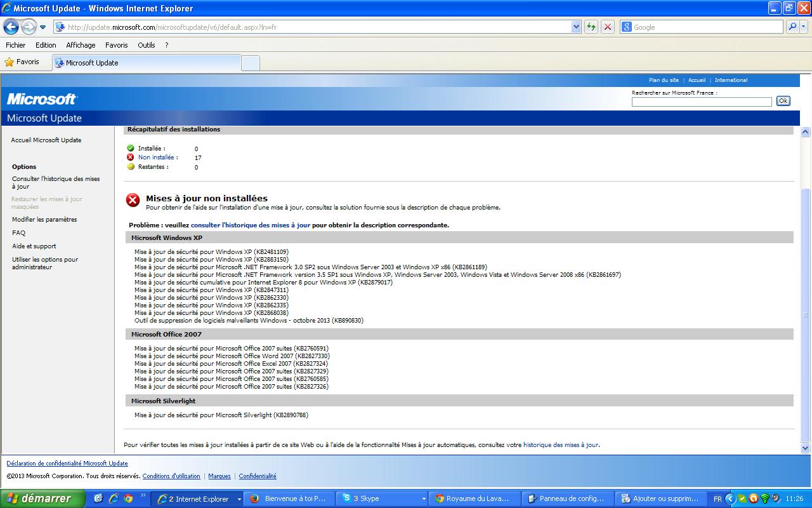Expand the address bar dropdown
This screenshot has width=812, height=508.
pos(576,27)
